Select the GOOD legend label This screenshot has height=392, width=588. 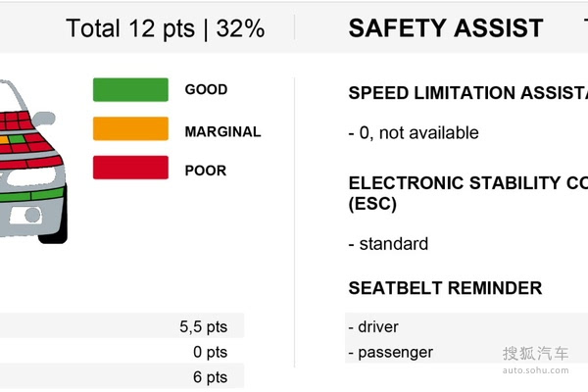click(x=206, y=89)
